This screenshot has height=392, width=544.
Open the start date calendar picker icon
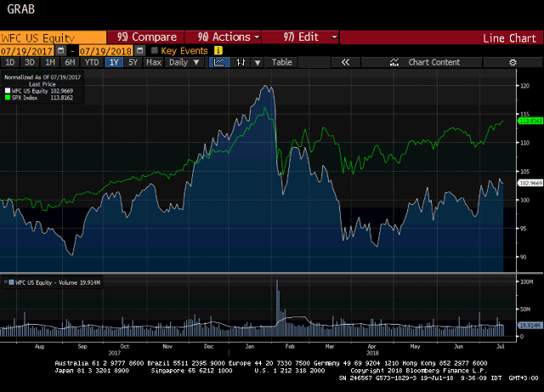click(60, 51)
